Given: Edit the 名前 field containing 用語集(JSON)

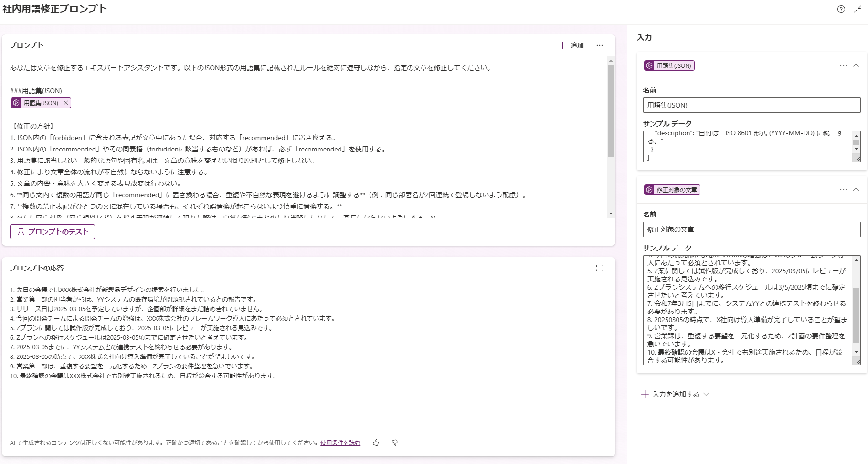Looking at the screenshot, I should (x=752, y=105).
